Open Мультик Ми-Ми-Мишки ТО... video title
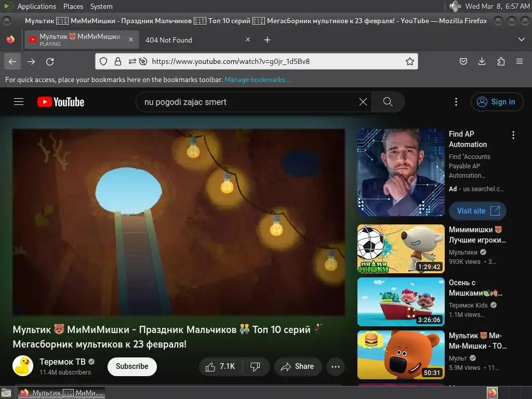This screenshot has height=399, width=532. (478, 341)
